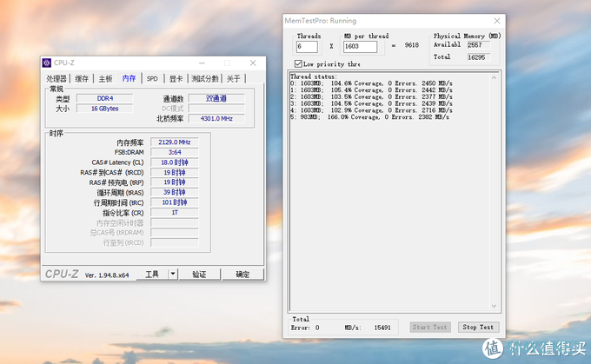Click the 确定 button
591x364 pixels.
point(242,275)
